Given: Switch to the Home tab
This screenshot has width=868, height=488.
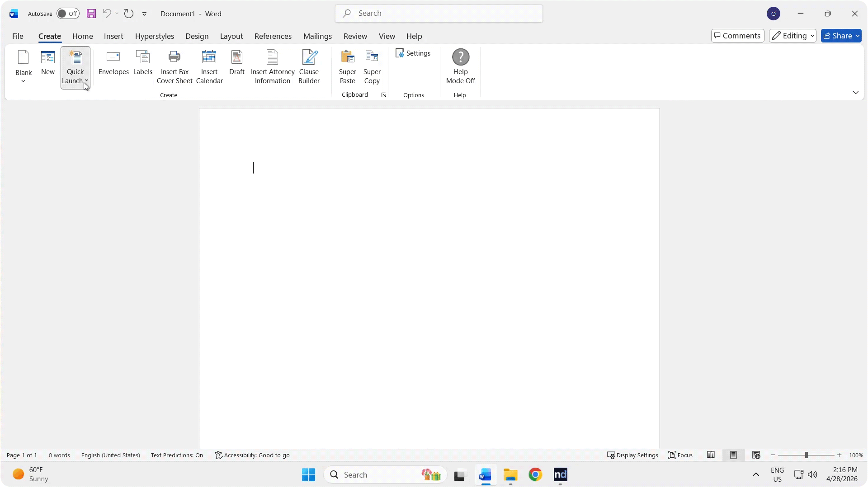Looking at the screenshot, I should (x=83, y=36).
